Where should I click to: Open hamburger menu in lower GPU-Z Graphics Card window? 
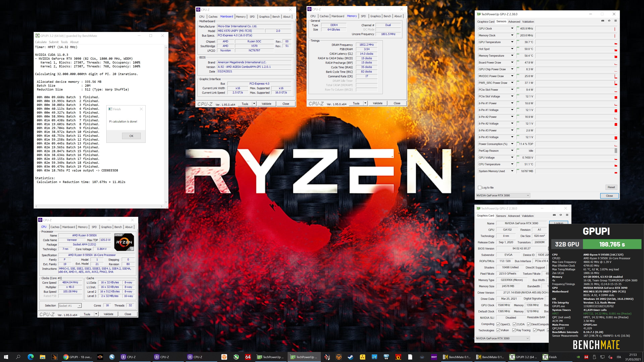pyautogui.click(x=567, y=215)
